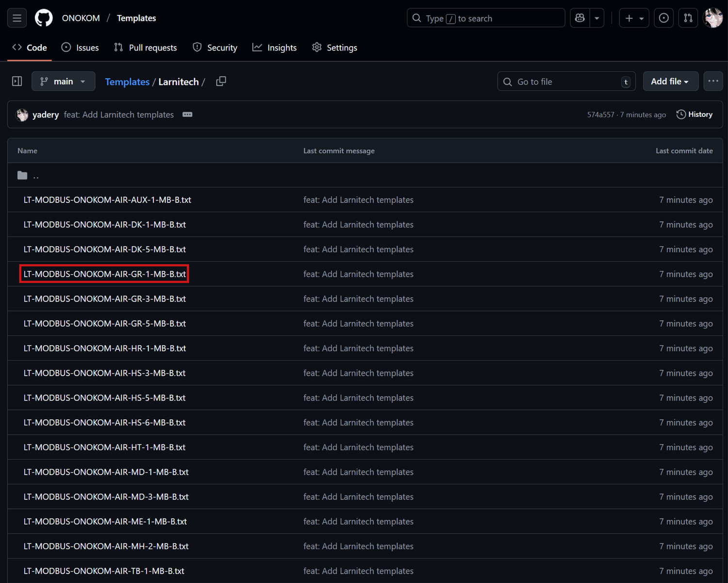Open the create new plus dropdown
The height and width of the screenshot is (583, 728).
tap(634, 18)
